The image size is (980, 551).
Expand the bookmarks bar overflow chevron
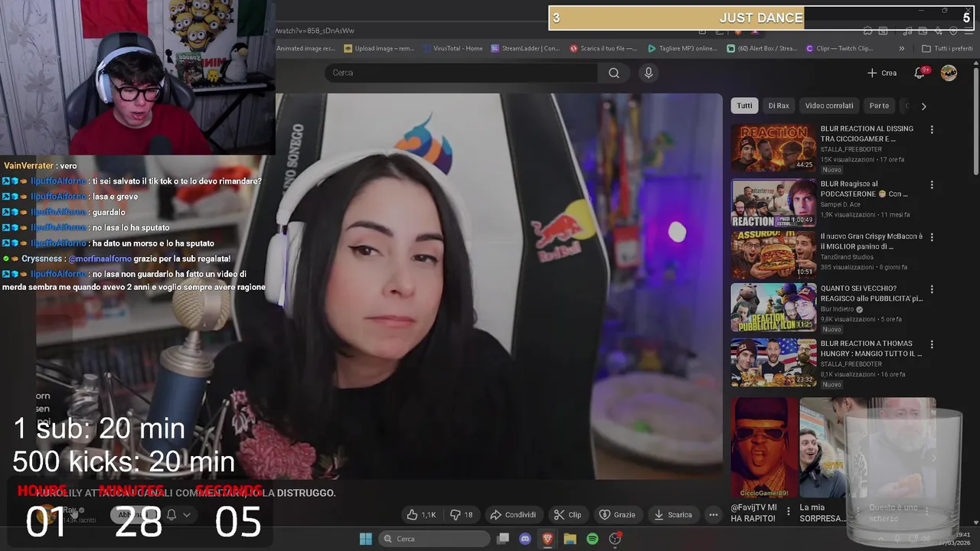click(902, 48)
